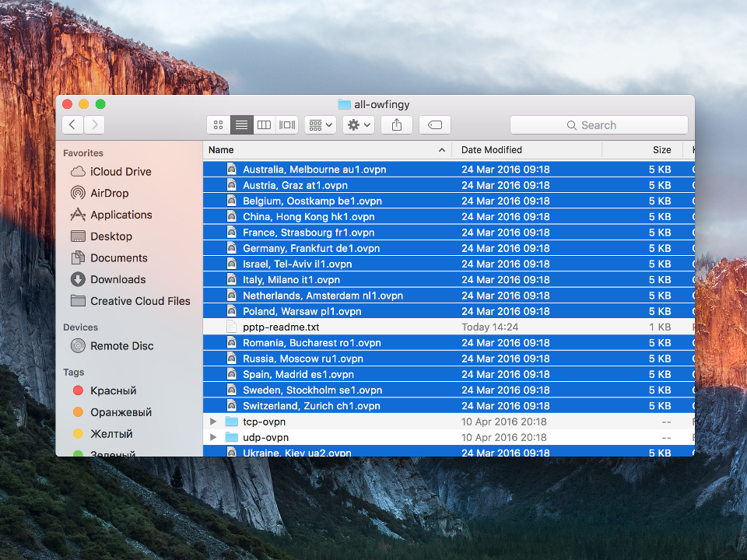
Task: Select Sweden, Stockholm se1.ovpn file
Action: coord(449,390)
